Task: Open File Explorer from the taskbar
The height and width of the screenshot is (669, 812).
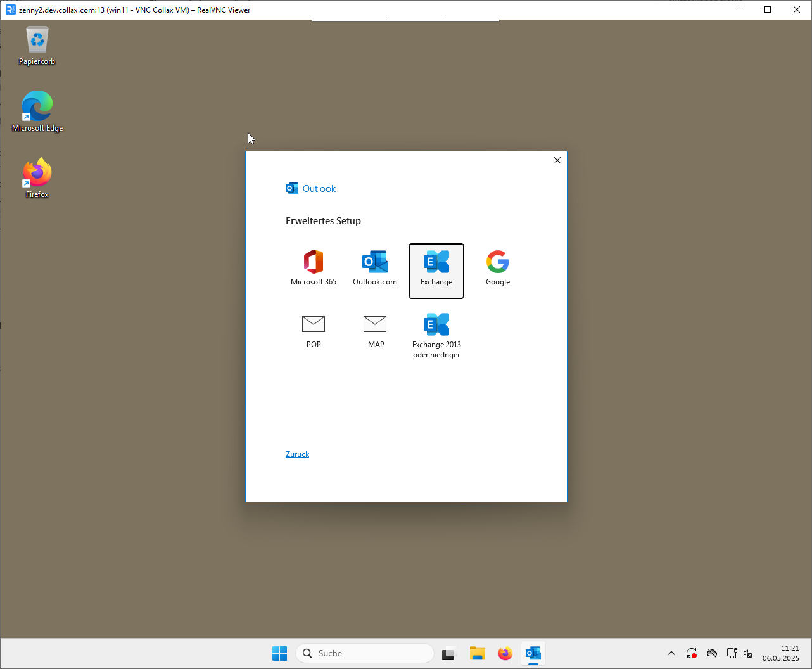Action: [477, 653]
